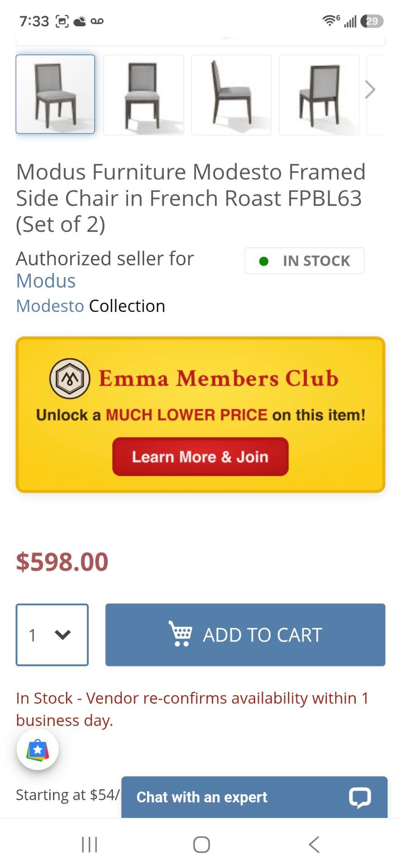Select the first angled chair thumbnail
Viewport: 401px width, 868px height.
[55, 94]
